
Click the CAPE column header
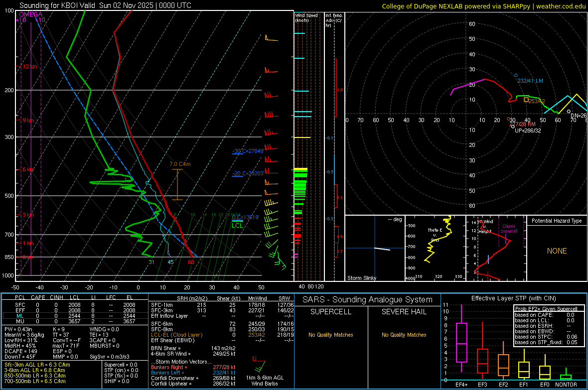(38, 297)
